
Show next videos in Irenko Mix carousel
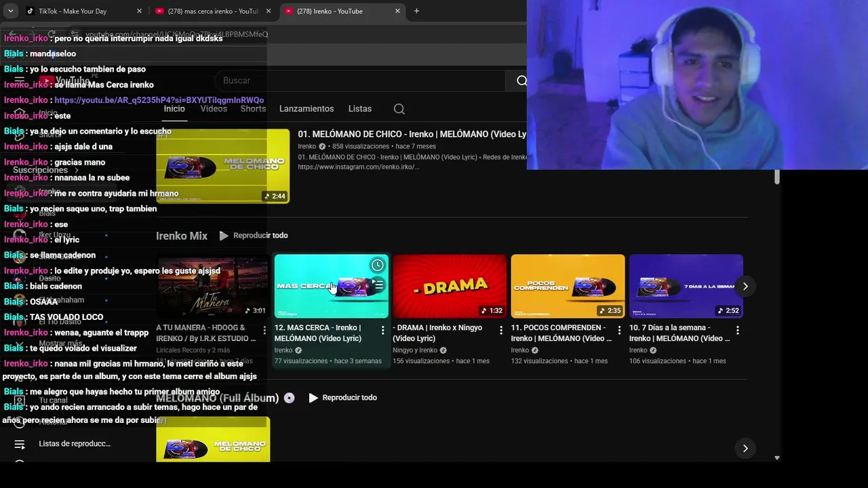745,286
